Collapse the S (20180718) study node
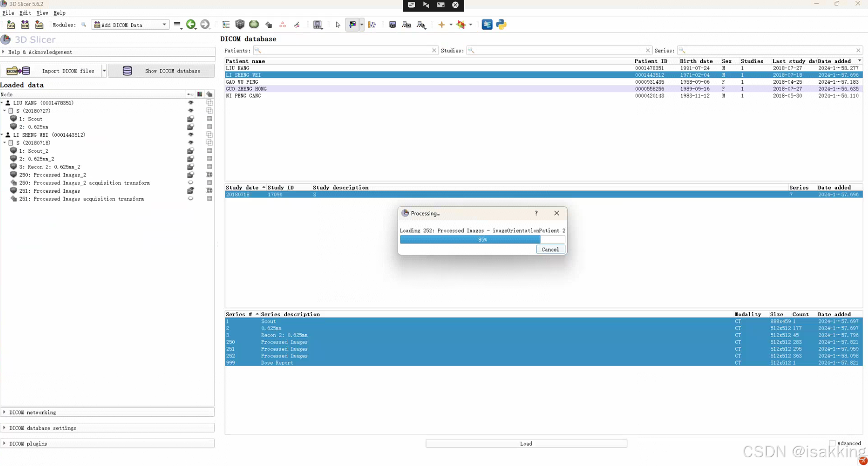868x466 pixels. [5, 143]
